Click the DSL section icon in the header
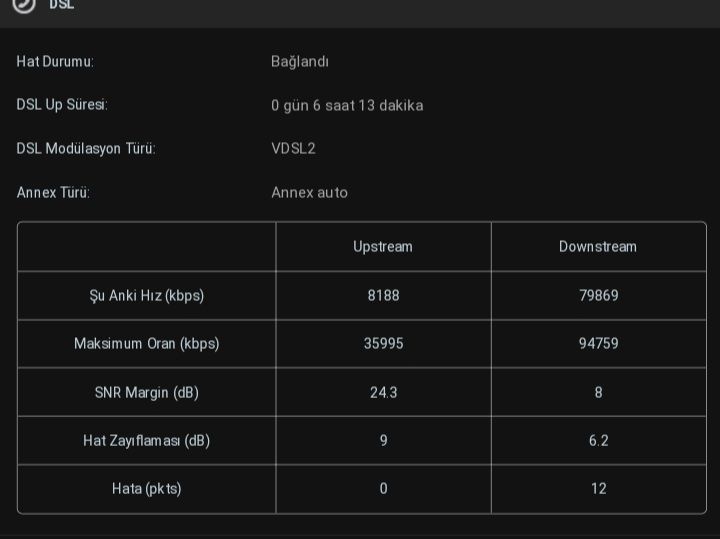The width and height of the screenshot is (720, 539). (24, 4)
